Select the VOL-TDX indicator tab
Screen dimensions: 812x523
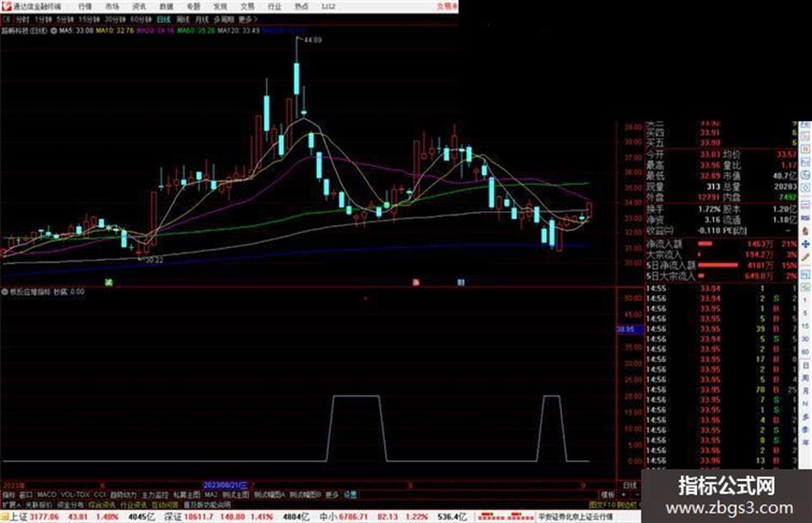point(75,495)
